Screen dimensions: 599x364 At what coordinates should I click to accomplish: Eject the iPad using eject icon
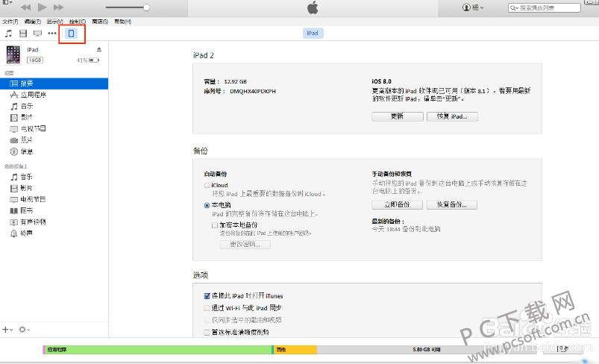(x=99, y=49)
